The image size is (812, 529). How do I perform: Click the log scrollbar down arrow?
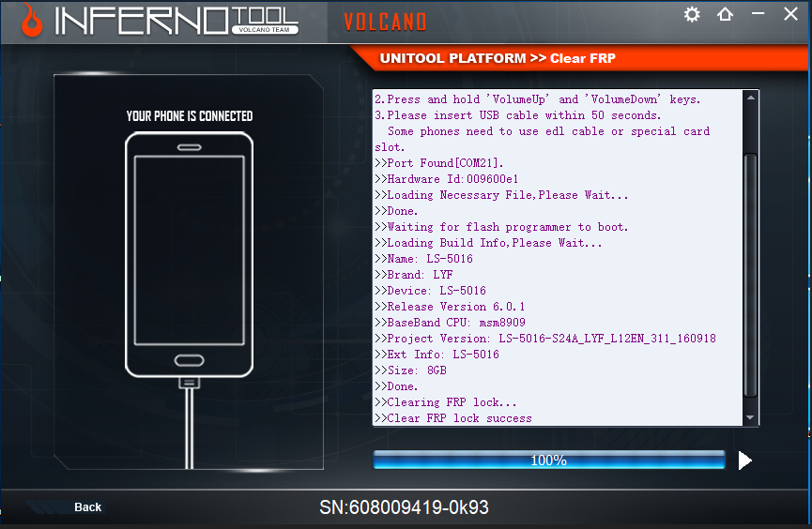click(750, 417)
